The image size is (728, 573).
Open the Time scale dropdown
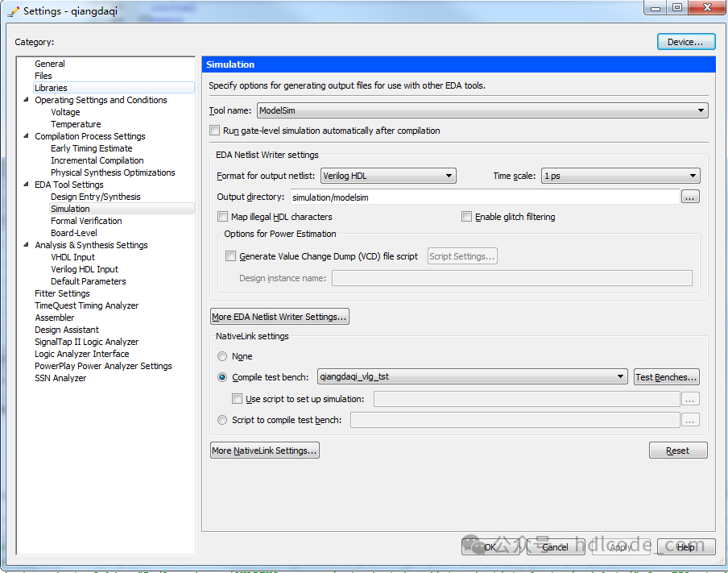(620, 176)
